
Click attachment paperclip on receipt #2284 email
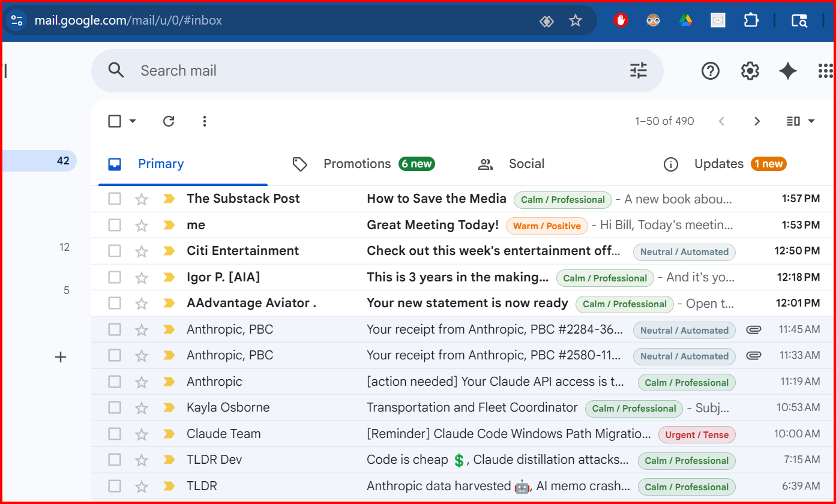(x=754, y=329)
